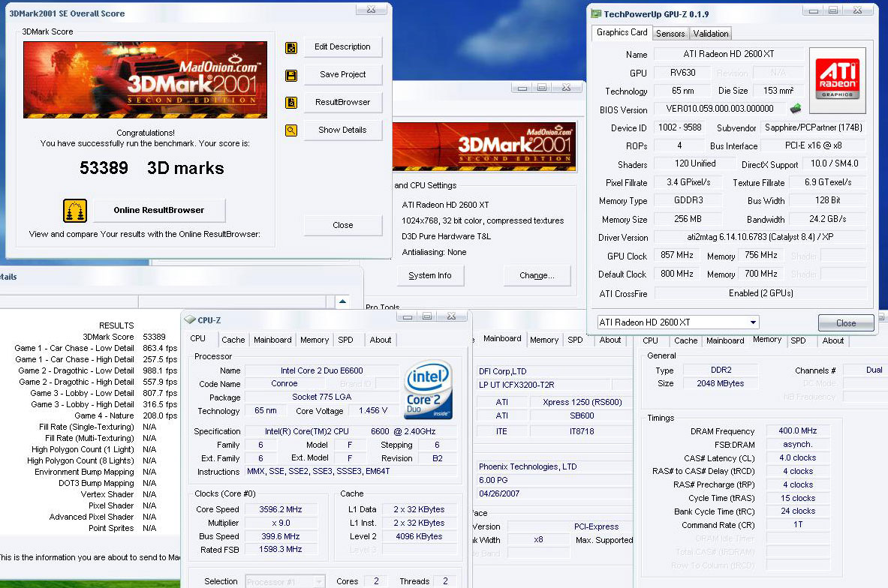Click the GPU Clock 857 MHz field
Screen dimensions: 888x588
[677, 255]
